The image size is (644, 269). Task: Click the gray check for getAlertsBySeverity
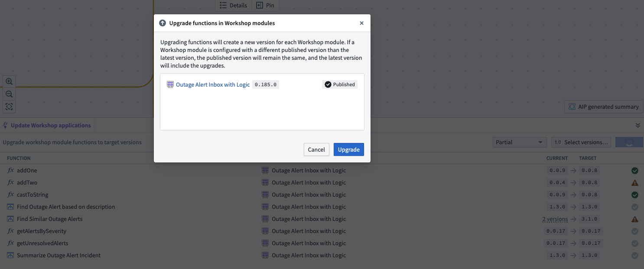634,231
